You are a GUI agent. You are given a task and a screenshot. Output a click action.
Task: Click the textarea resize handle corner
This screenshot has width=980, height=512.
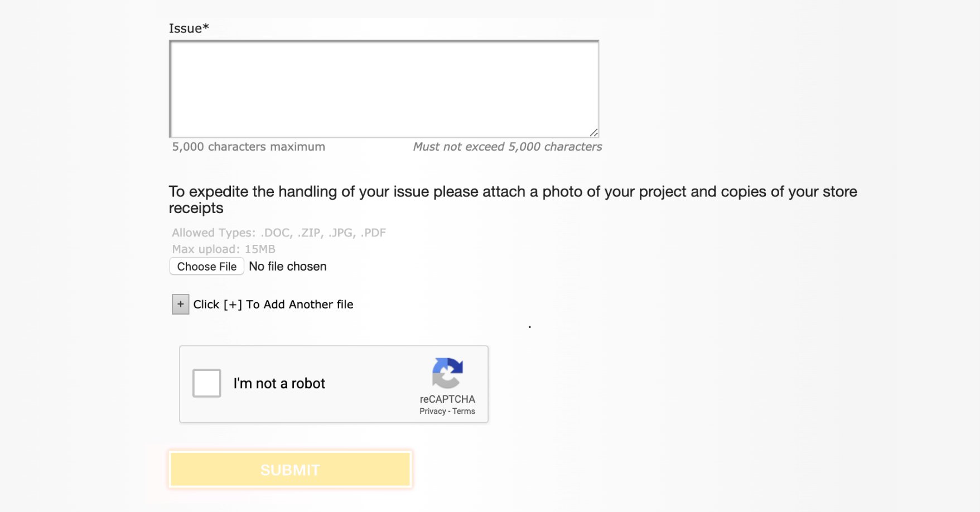click(594, 133)
